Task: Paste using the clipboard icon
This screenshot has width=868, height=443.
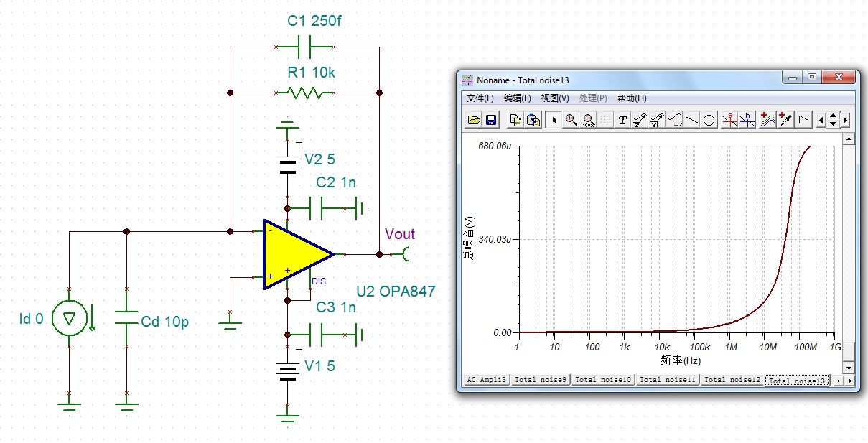Action: [x=533, y=121]
